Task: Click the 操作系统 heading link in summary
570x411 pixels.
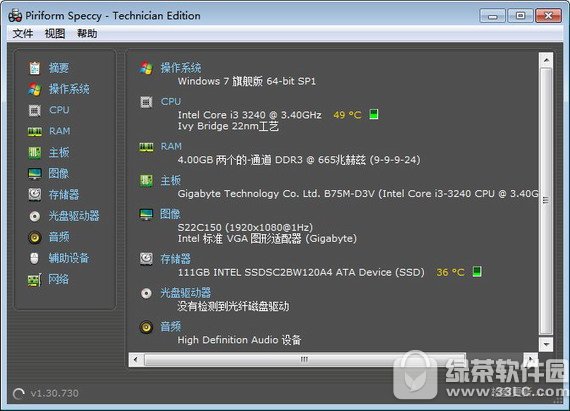Action: [x=181, y=68]
